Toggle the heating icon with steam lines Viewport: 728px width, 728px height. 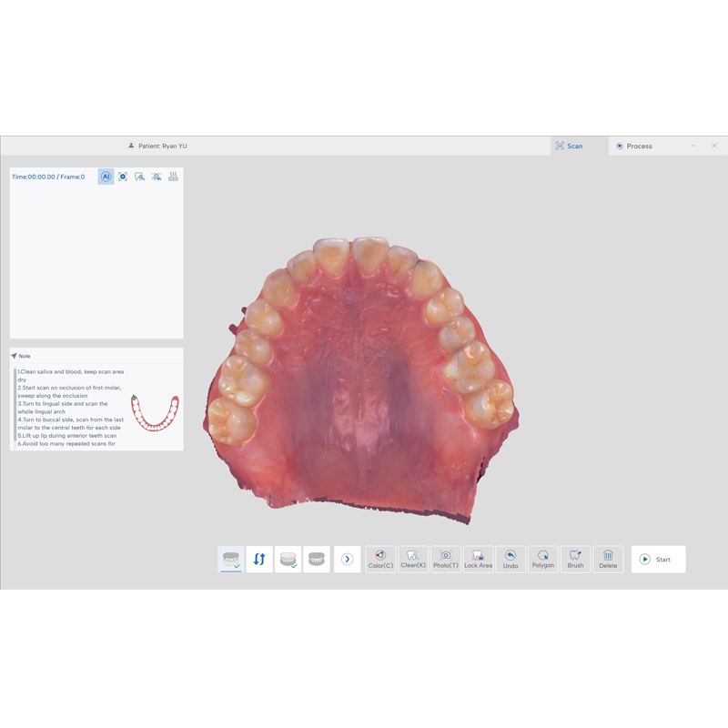click(173, 177)
